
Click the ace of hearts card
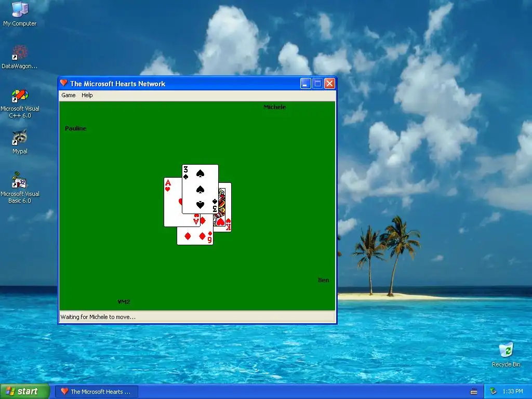(x=172, y=202)
